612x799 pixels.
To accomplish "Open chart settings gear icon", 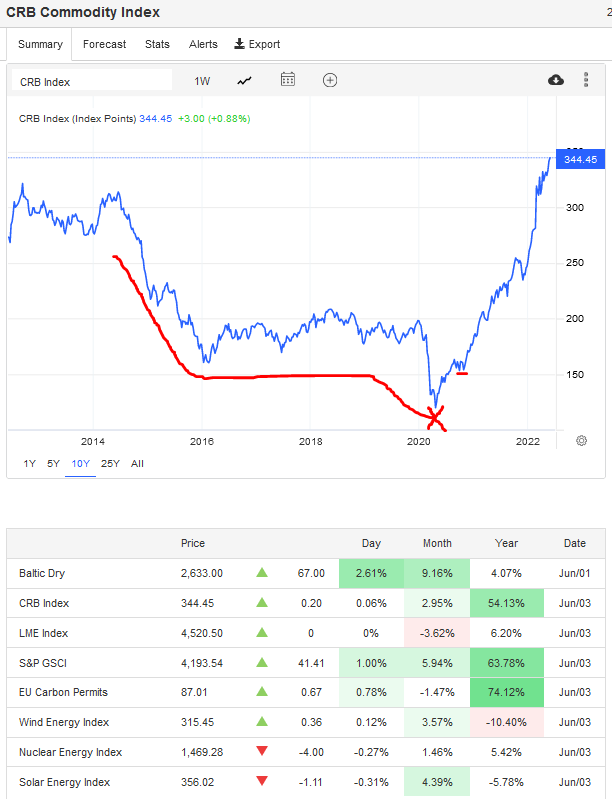I will click(581, 441).
